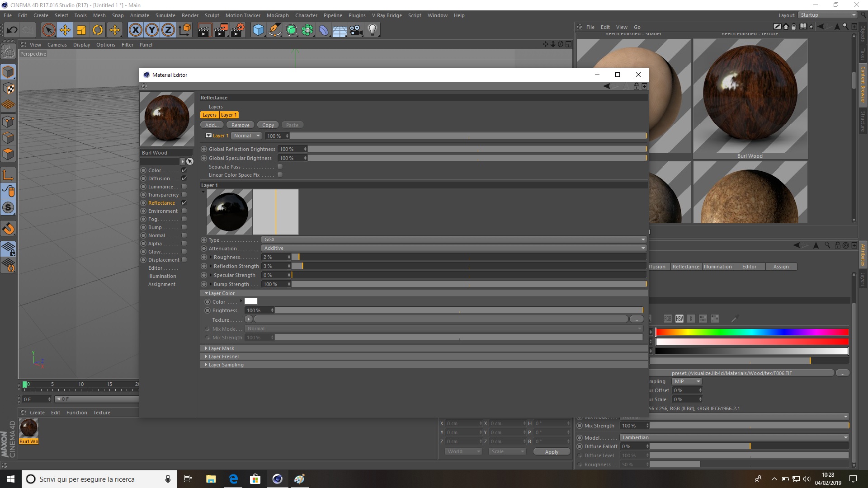Open the Simulate menu
The image size is (868, 488).
pyautogui.click(x=165, y=15)
